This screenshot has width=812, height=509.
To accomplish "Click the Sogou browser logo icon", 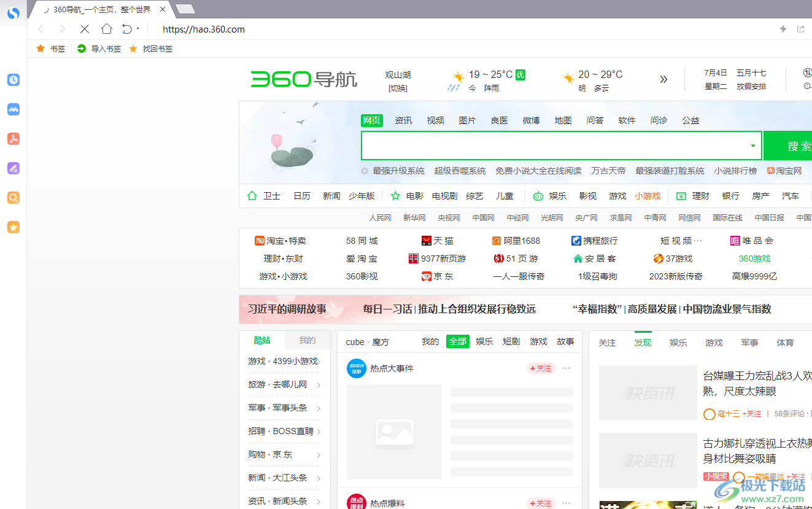I will (14, 12).
